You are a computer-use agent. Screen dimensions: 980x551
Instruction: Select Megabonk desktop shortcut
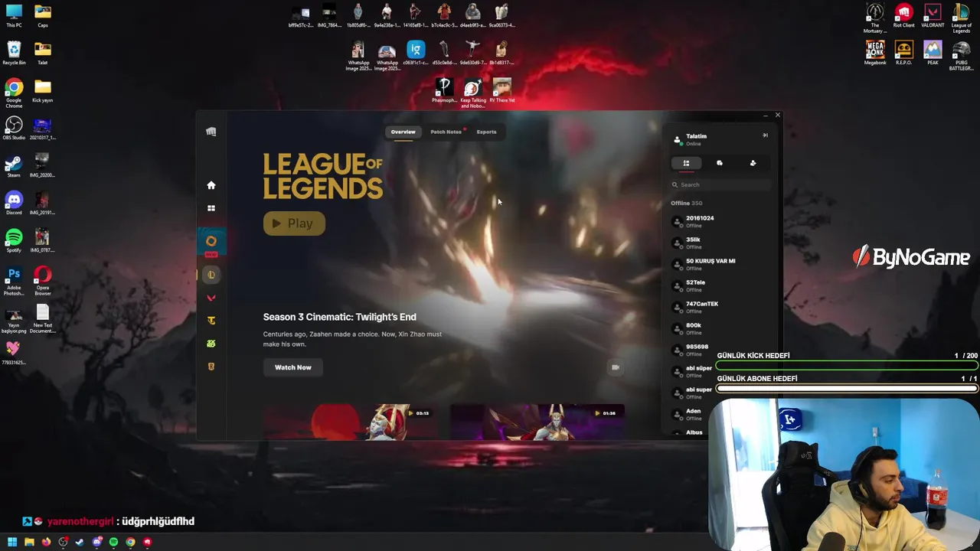click(875, 54)
